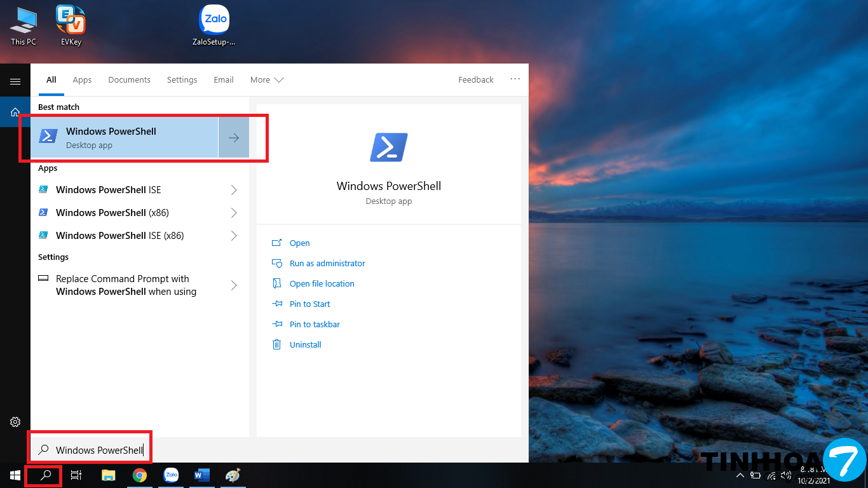Launch Google Chrome from the taskbar
The height and width of the screenshot is (488, 868).
(x=140, y=475)
